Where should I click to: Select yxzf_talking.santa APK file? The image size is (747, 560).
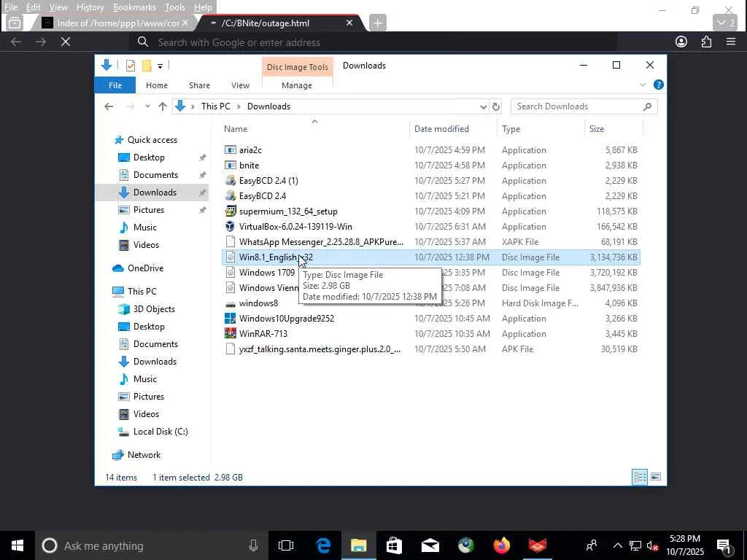320,349
